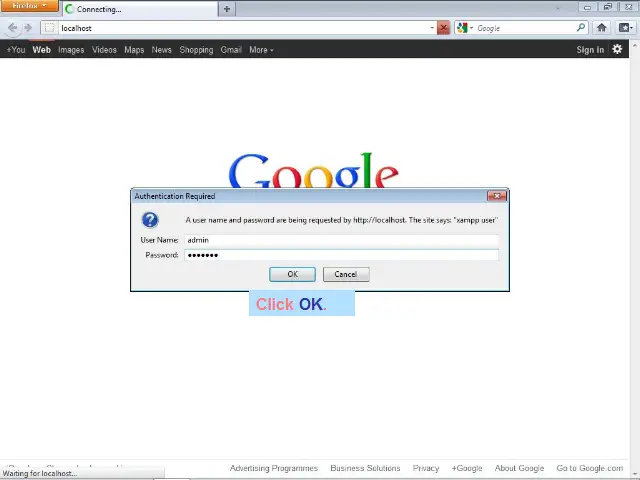Expand the More dropdown
The image size is (640, 480).
tap(261, 50)
